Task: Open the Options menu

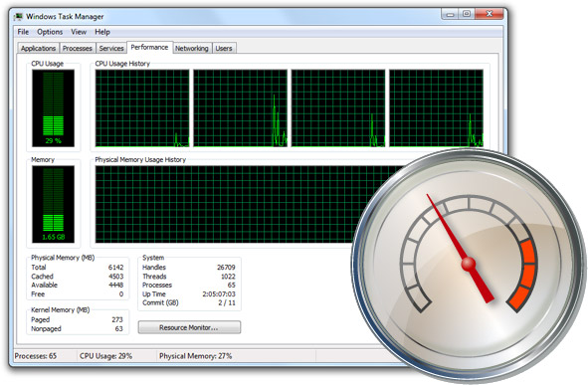Action: click(50, 32)
